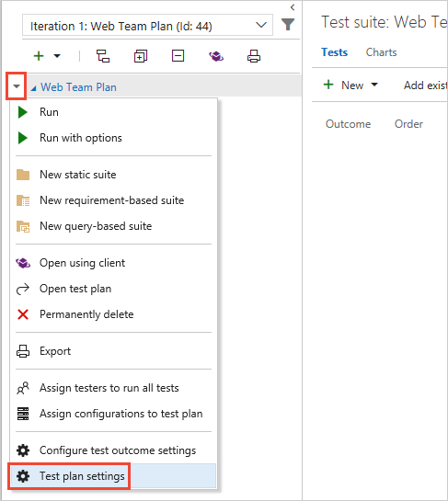The width and height of the screenshot is (448, 501).
Task: Choose Assign configurations to test plan
Action: coord(113,414)
